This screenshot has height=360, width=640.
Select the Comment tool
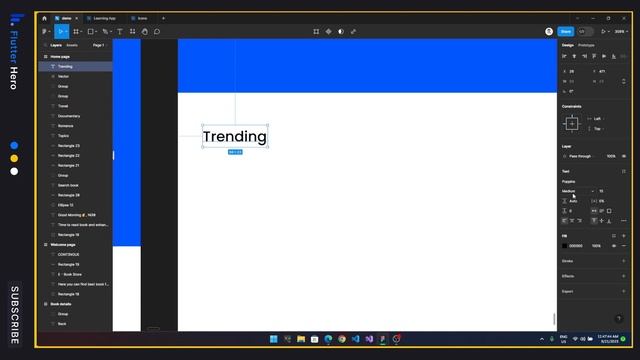click(157, 31)
